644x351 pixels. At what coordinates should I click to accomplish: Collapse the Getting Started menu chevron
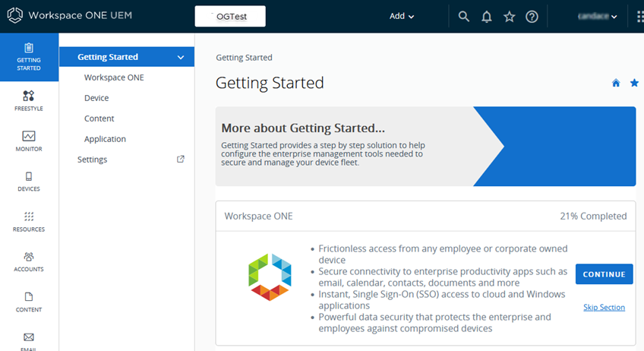click(181, 57)
